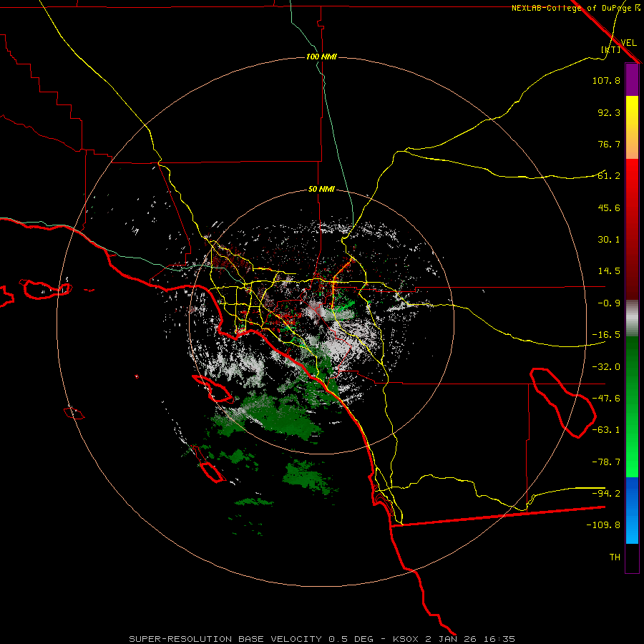Image resolution: width=644 pixels, height=644 pixels.
Task: Click the black TH segment of the color bar
Action: pos(632,557)
